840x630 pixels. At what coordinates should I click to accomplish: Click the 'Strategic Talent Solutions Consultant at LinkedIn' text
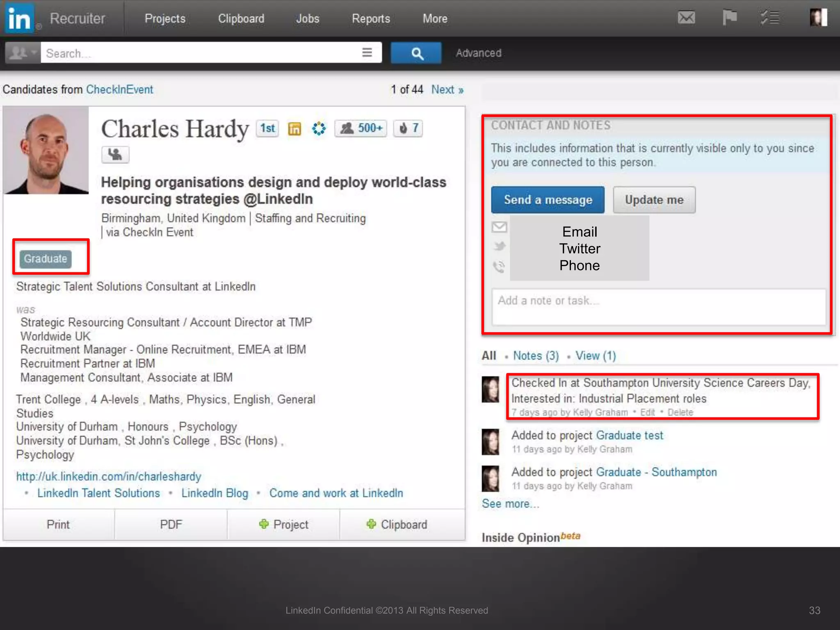(x=136, y=286)
